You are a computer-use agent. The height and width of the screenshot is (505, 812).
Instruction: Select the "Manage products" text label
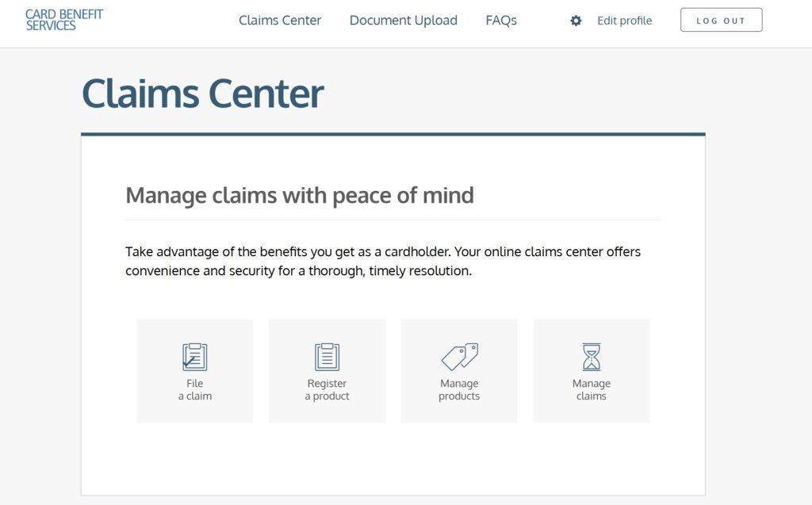pyautogui.click(x=459, y=390)
